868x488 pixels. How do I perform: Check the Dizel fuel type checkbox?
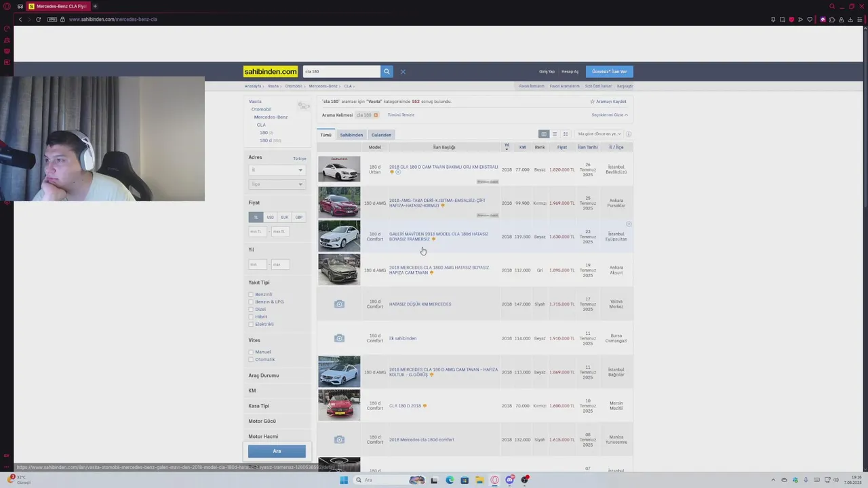pyautogui.click(x=251, y=310)
